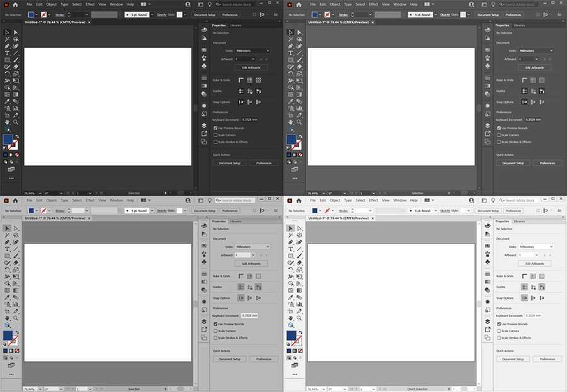This screenshot has height=392, width=567.
Task: Activate the Hand tool in the lightest-theme toolbar
Action: click(291, 318)
